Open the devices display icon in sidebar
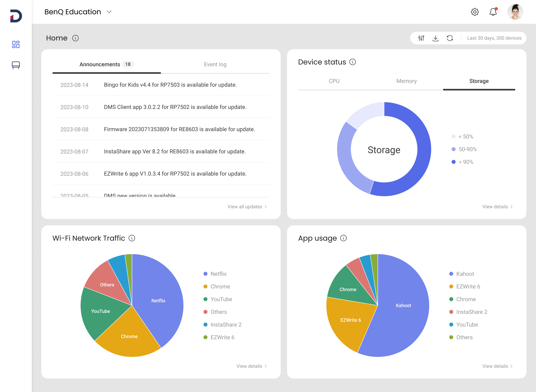 (x=16, y=65)
